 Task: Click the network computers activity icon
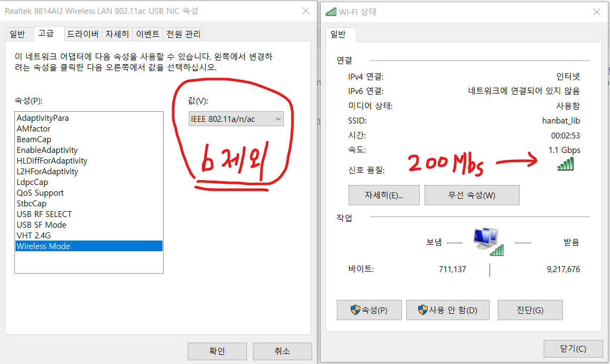click(488, 242)
